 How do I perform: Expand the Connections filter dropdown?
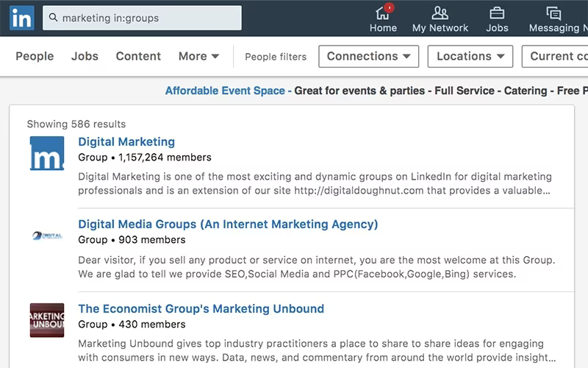(x=369, y=57)
